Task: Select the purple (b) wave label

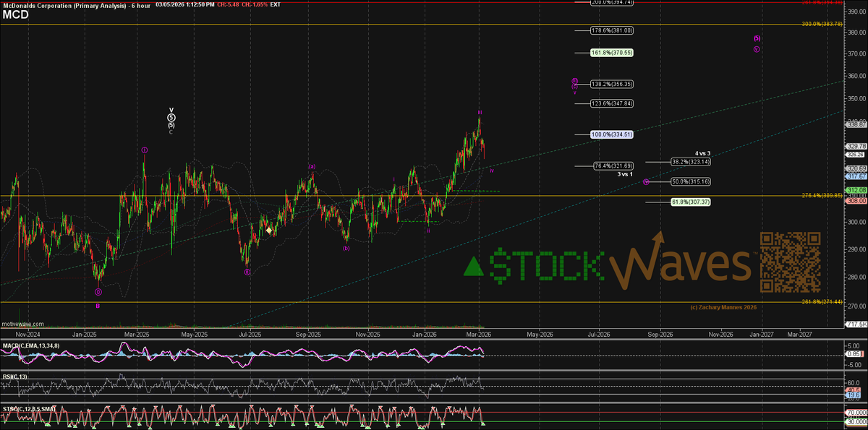Action: pyautogui.click(x=346, y=248)
